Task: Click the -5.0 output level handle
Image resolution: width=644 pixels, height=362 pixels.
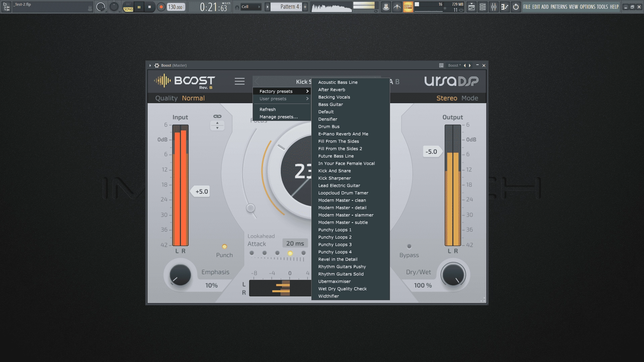Action: [x=432, y=152]
